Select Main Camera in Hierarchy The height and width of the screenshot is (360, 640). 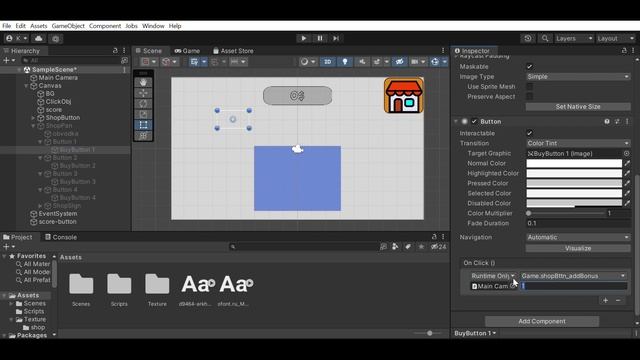tap(58, 78)
